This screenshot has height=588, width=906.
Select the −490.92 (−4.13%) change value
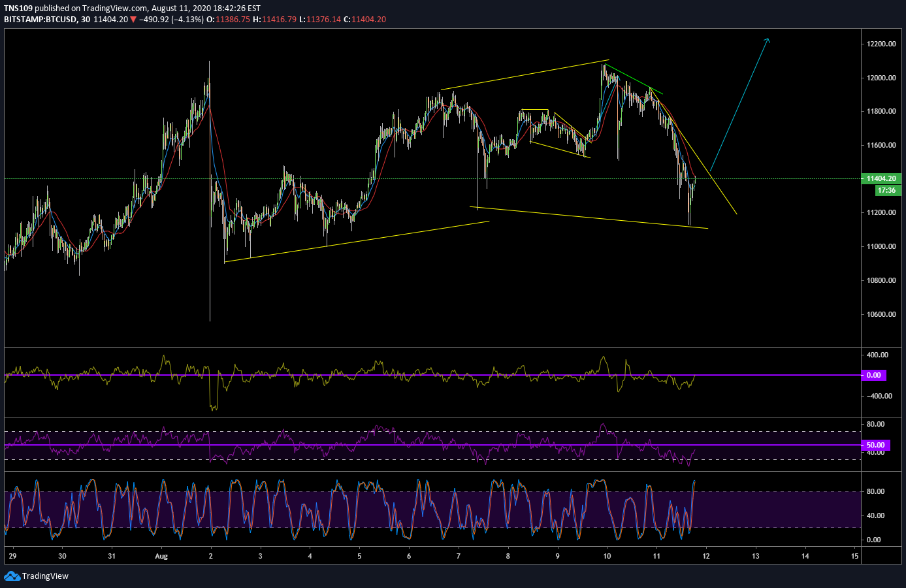tap(171, 20)
